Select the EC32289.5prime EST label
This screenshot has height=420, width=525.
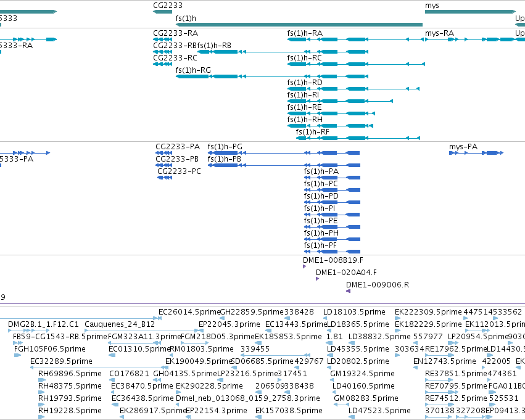(x=61, y=361)
